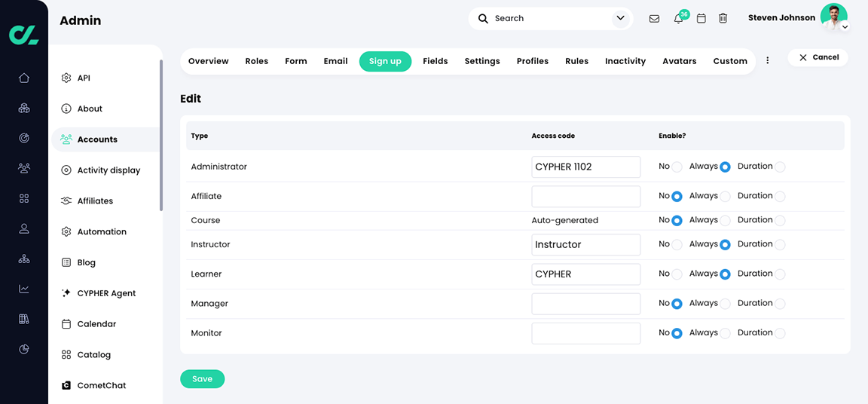
Task: Set Affiliate enable to Always
Action: coord(725,196)
